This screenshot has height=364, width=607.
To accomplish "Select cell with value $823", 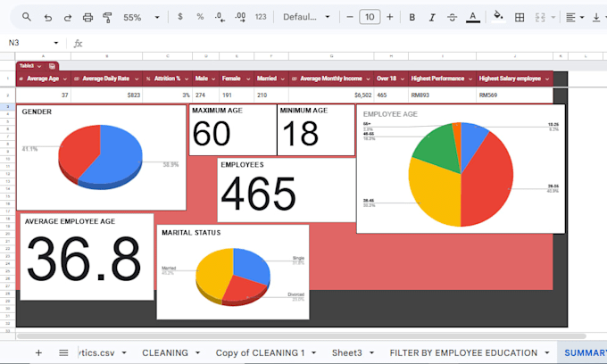I will [107, 95].
